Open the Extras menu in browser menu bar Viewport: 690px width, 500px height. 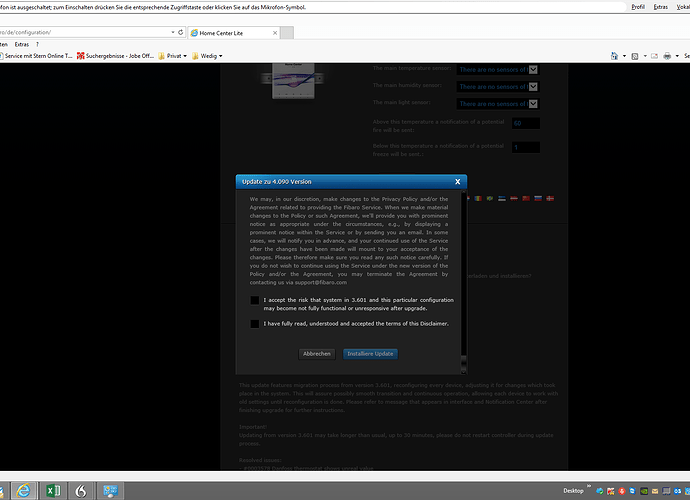pyautogui.click(x=22, y=44)
